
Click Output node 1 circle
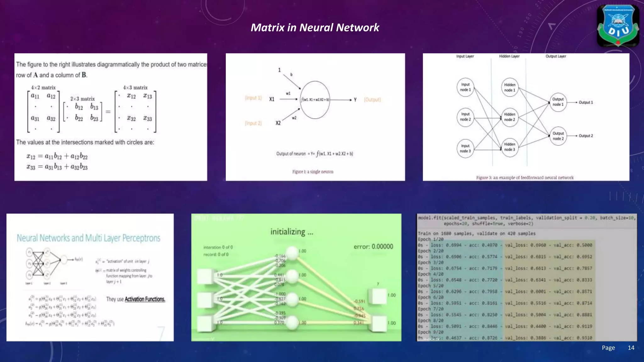click(x=558, y=102)
